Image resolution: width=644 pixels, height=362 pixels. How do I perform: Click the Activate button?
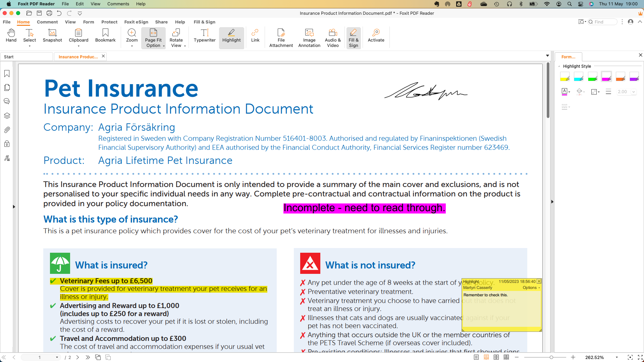376,36
